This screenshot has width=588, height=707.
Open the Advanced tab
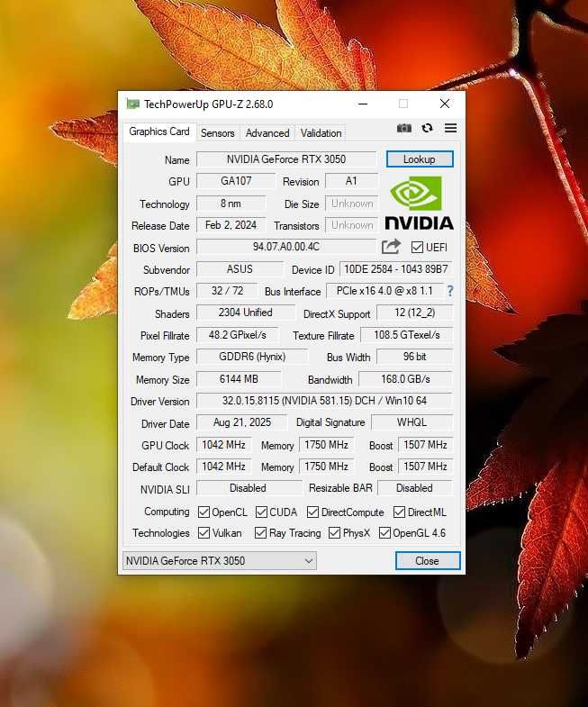[x=267, y=133]
